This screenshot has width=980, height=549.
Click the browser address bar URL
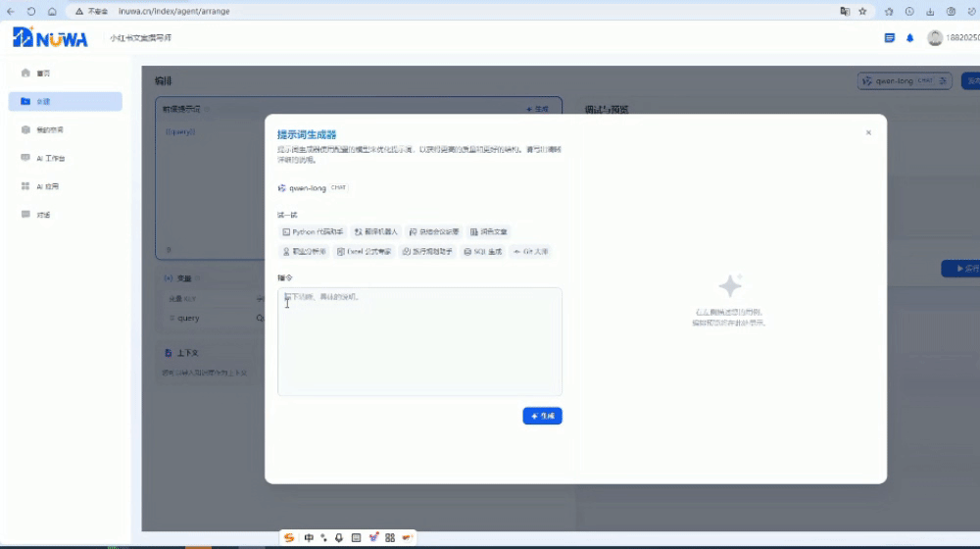[174, 11]
